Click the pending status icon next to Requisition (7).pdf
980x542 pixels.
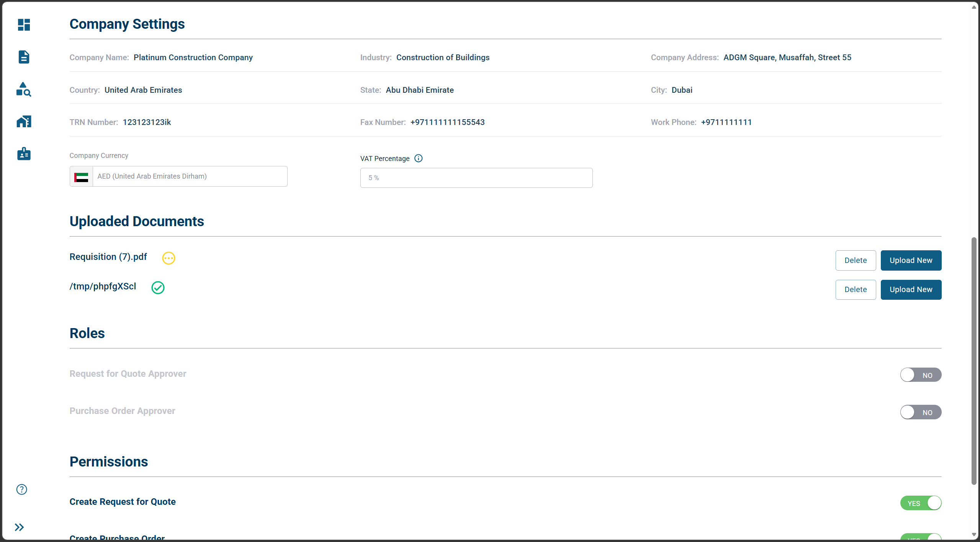169,258
